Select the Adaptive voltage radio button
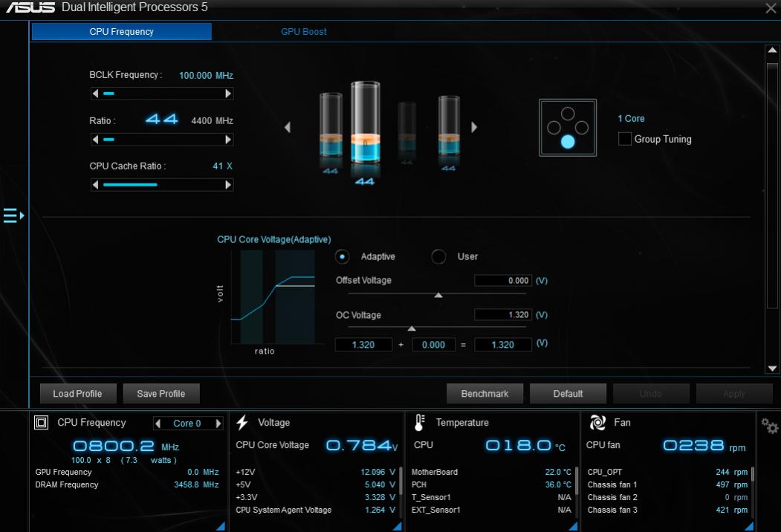781x532 pixels. [x=343, y=256]
